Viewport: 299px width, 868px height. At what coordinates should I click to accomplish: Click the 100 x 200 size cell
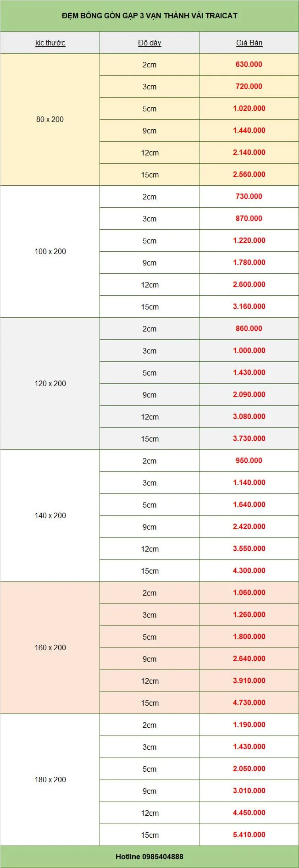click(50, 251)
